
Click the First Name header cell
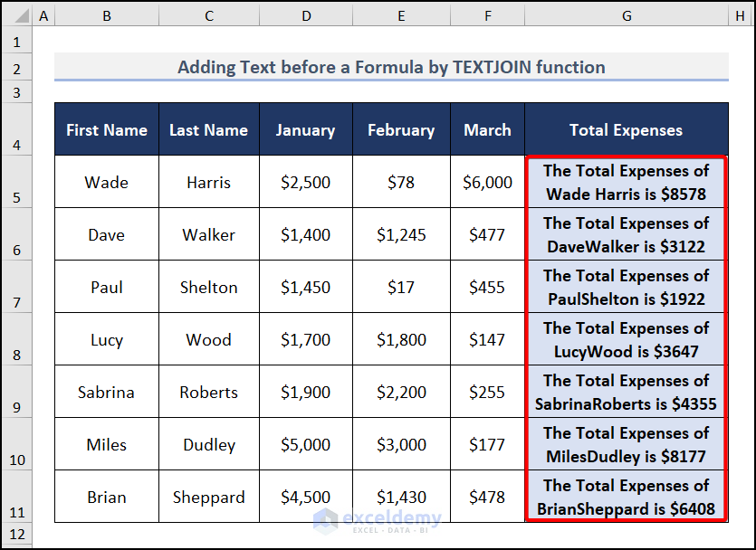point(107,130)
